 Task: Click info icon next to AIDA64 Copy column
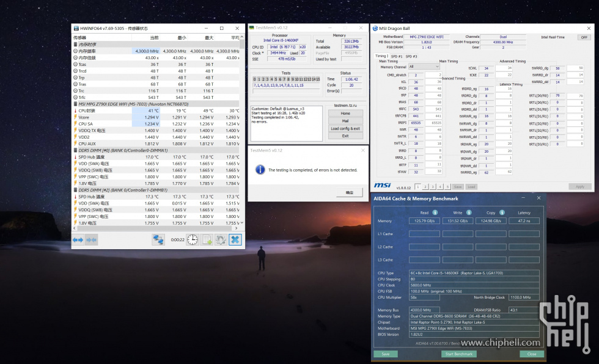(x=502, y=213)
